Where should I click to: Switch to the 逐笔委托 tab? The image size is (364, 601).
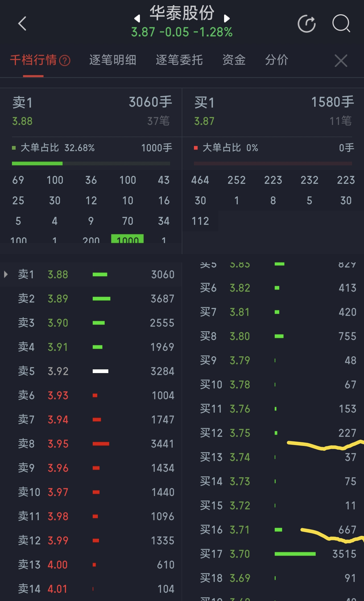pyautogui.click(x=179, y=60)
